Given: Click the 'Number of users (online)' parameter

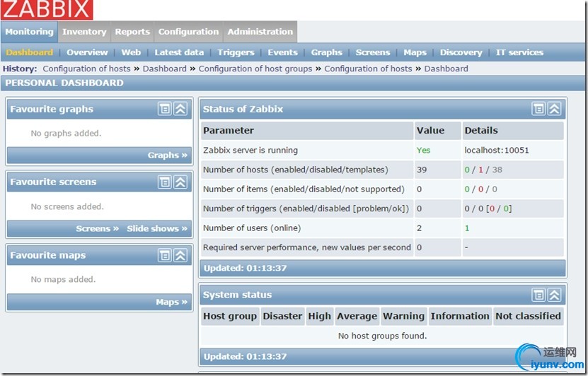Looking at the screenshot, I should coord(252,228).
